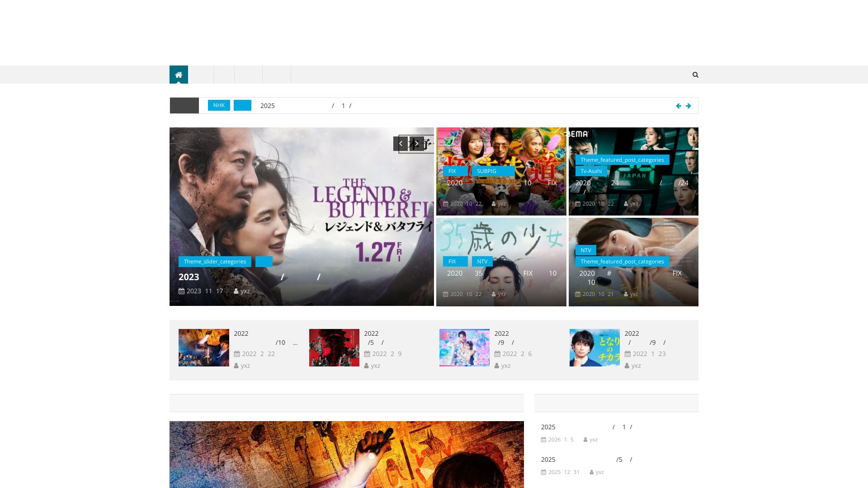Open the search magnifier icon
Image resolution: width=868 pixels, height=488 pixels.
[x=695, y=75]
